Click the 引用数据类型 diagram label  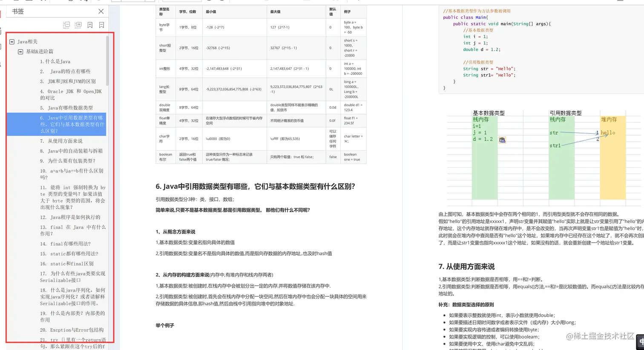pyautogui.click(x=565, y=113)
